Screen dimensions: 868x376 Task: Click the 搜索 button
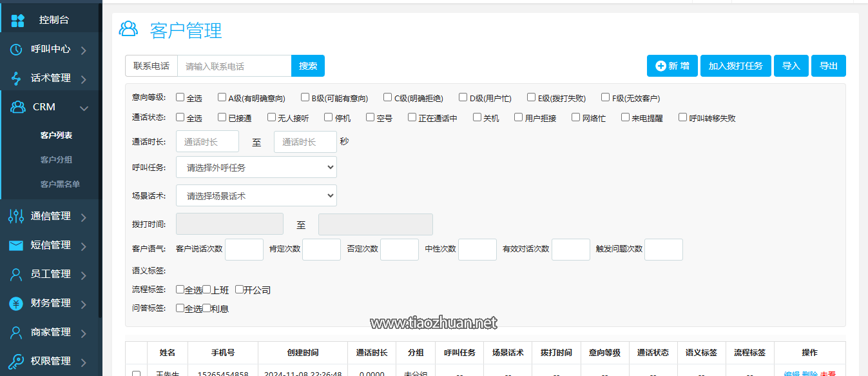tap(308, 66)
